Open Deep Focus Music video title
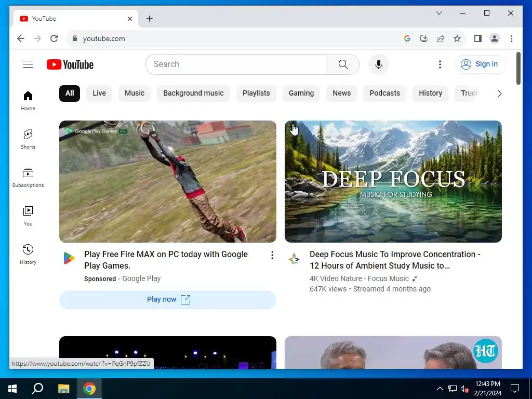Viewport: 532px width, 399px height. 395,260
